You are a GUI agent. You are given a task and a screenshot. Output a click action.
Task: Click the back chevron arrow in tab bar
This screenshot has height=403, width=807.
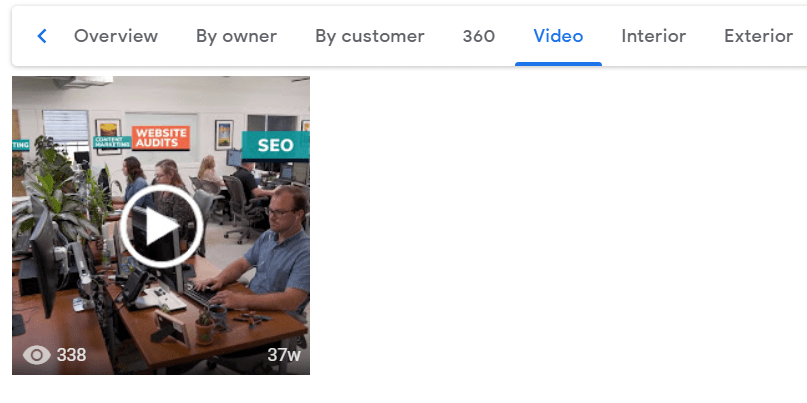click(x=42, y=36)
